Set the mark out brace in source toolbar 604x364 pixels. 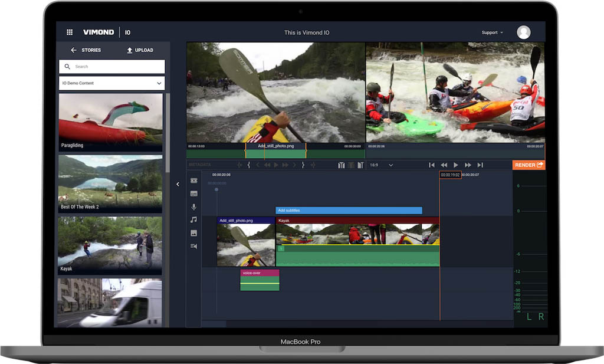point(303,165)
